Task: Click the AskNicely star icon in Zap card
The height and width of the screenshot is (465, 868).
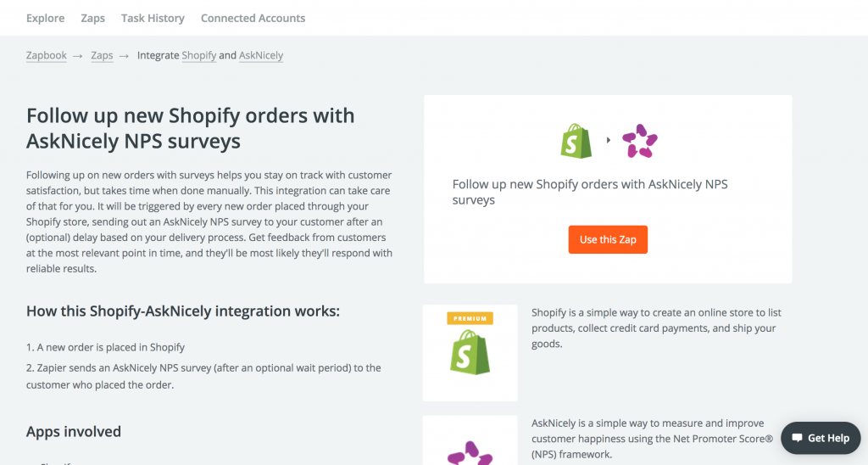Action: pyautogui.click(x=640, y=141)
